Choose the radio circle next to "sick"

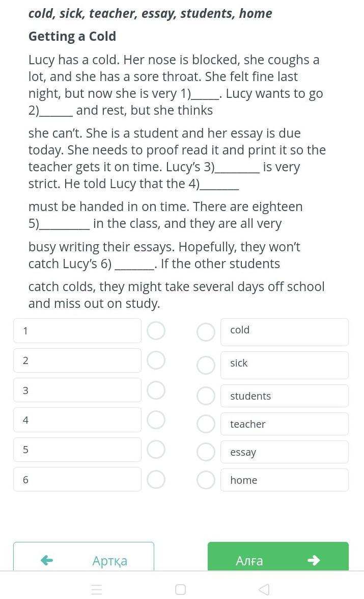click(206, 365)
